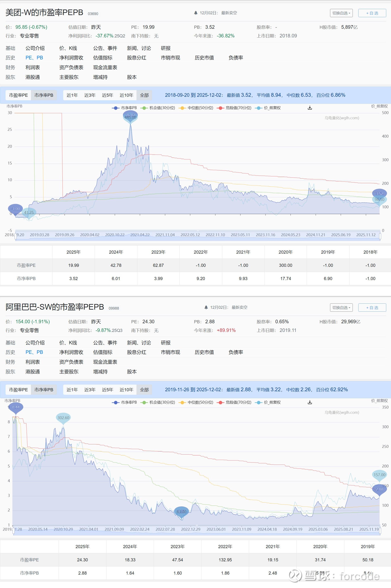Toggle 价_前复权 legend in Alibaba chart

[268, 402]
